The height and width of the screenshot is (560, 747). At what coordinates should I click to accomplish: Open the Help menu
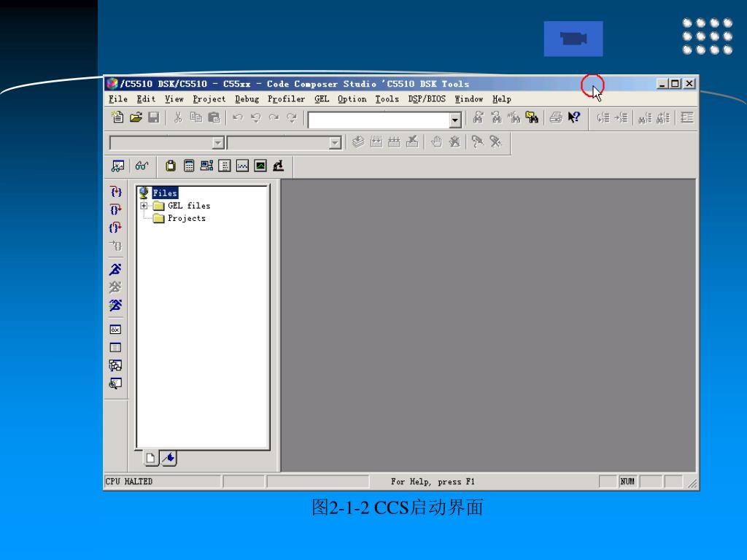502,99
